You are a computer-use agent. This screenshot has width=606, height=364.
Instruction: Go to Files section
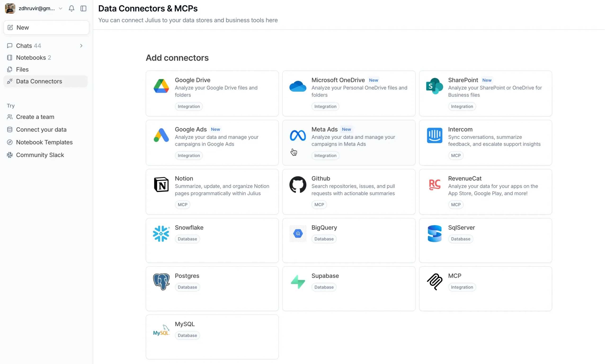pyautogui.click(x=22, y=69)
